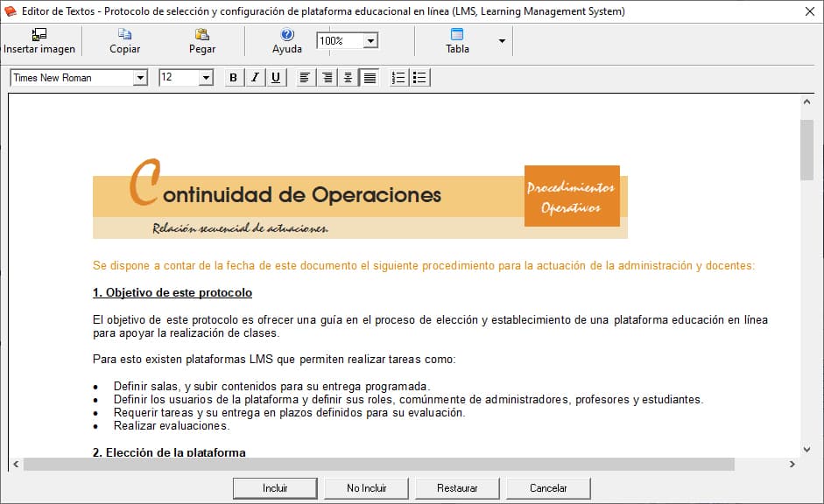Click the line 'Para esto existen plataformas LMS'
Viewport: 824px width, 504px height.
click(274, 360)
